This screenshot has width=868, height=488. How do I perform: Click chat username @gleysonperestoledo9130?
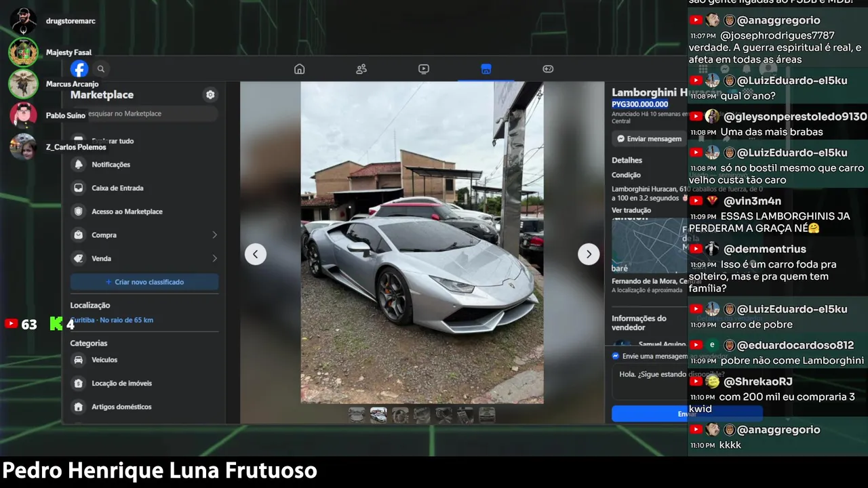pos(795,117)
